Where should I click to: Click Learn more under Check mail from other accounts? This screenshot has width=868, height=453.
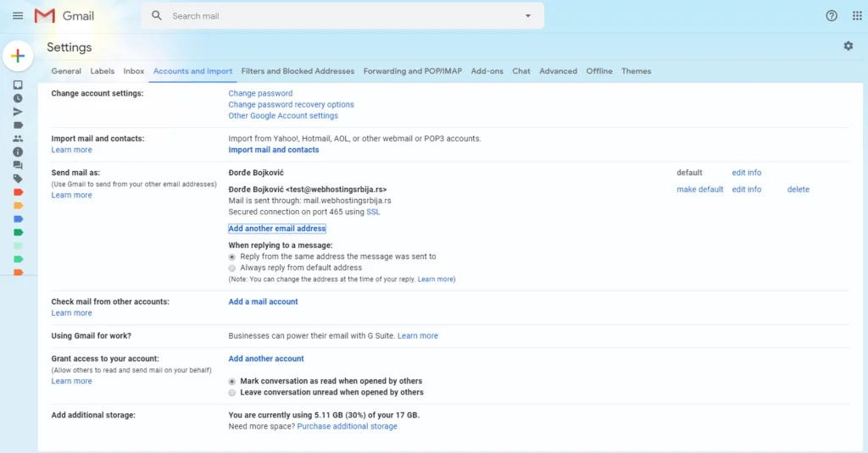click(x=71, y=312)
